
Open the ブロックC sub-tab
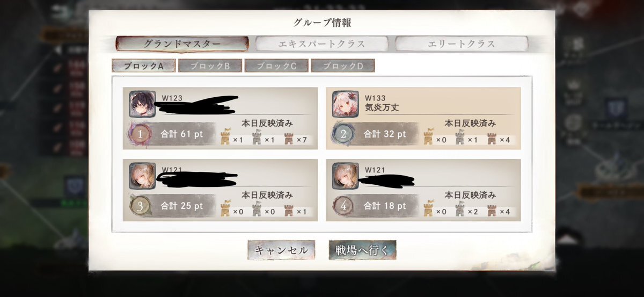click(276, 66)
